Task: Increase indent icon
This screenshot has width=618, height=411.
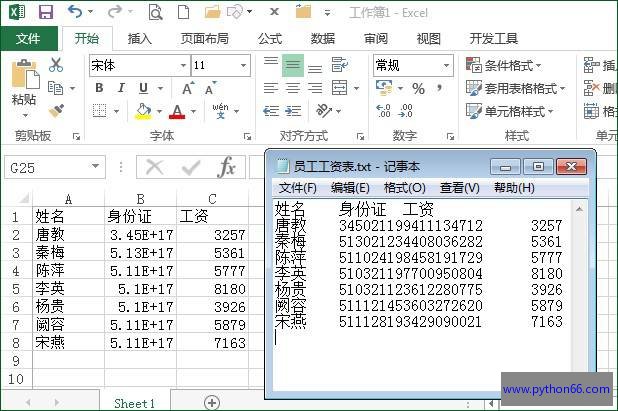Action: (293, 111)
